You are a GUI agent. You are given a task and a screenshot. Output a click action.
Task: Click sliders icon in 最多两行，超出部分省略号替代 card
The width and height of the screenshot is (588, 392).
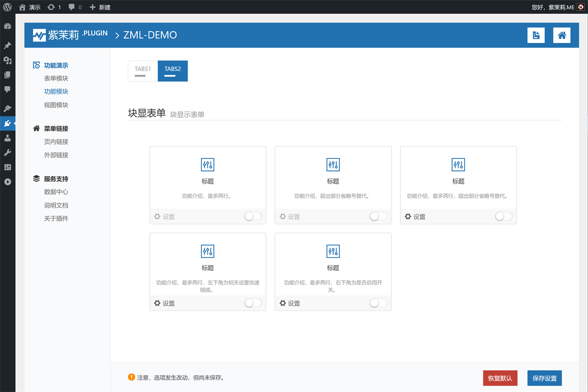tap(458, 165)
